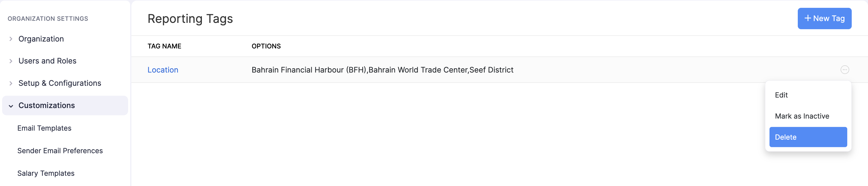Click the Customizations section label
The width and height of the screenshot is (868, 186).
[x=46, y=105]
